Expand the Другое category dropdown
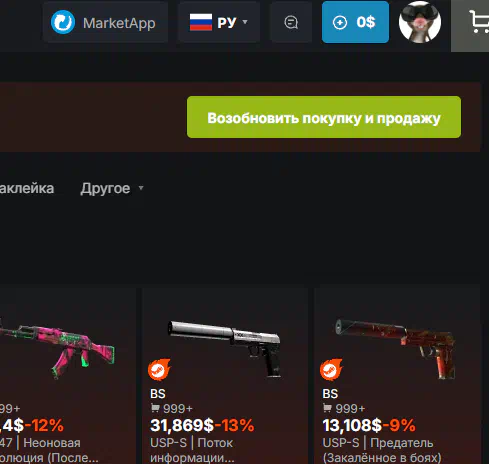 tap(111, 189)
